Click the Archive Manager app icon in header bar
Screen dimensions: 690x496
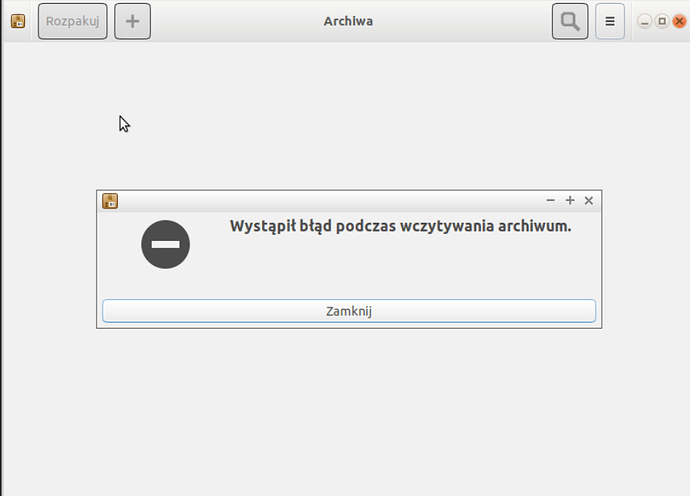coord(18,21)
